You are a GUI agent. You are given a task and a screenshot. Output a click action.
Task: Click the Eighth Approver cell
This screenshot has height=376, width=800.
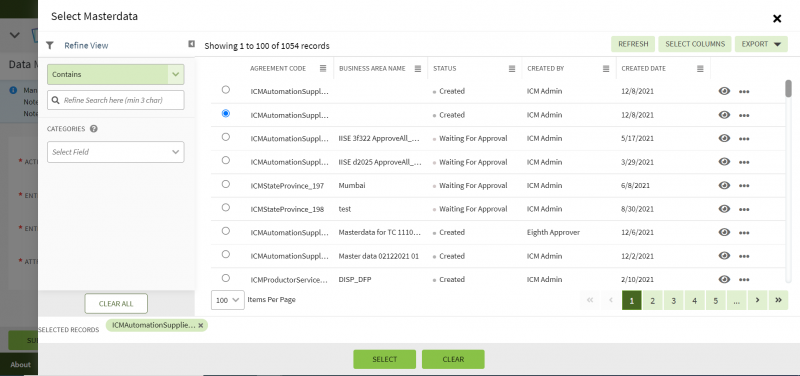click(x=553, y=233)
